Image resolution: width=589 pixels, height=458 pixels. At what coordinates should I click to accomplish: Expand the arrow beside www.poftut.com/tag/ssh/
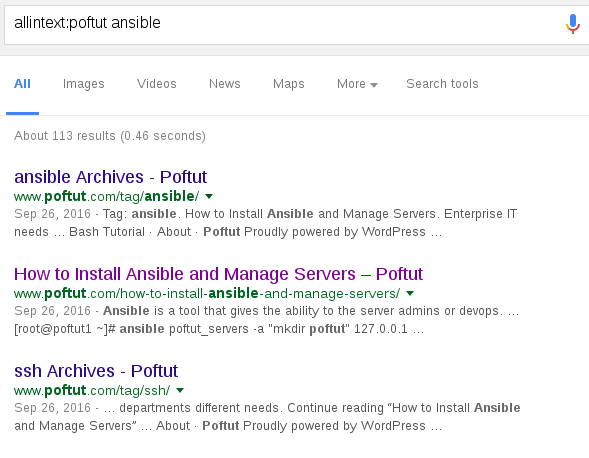click(180, 390)
